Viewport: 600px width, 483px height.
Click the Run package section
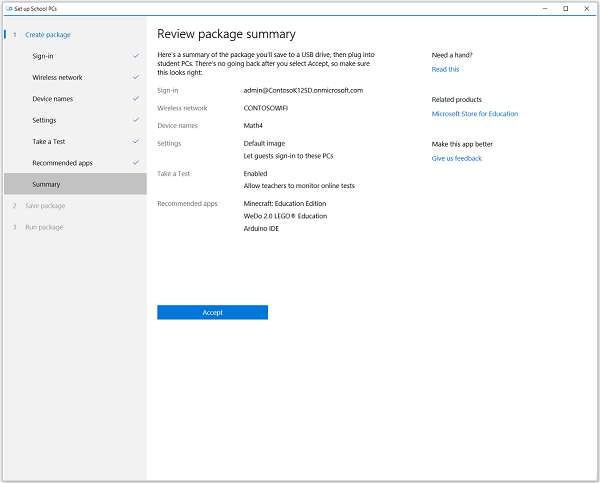(43, 227)
